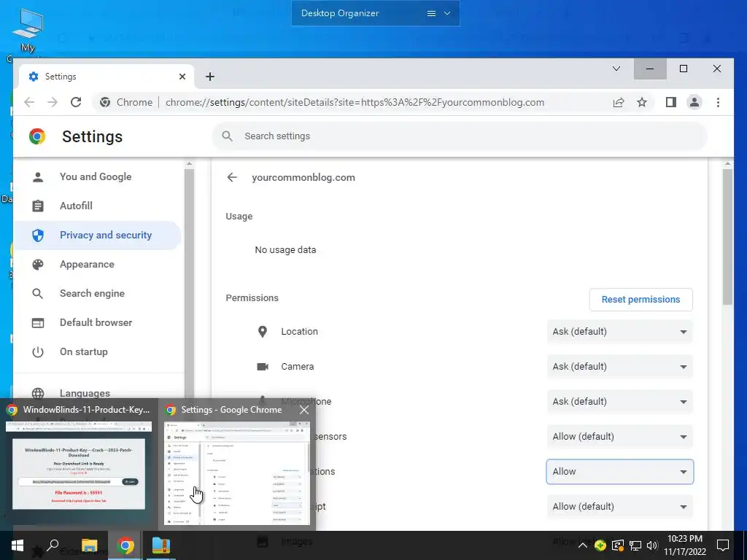Image resolution: width=747 pixels, height=560 pixels.
Task: Click the Location pin icon
Action: pyautogui.click(x=262, y=332)
